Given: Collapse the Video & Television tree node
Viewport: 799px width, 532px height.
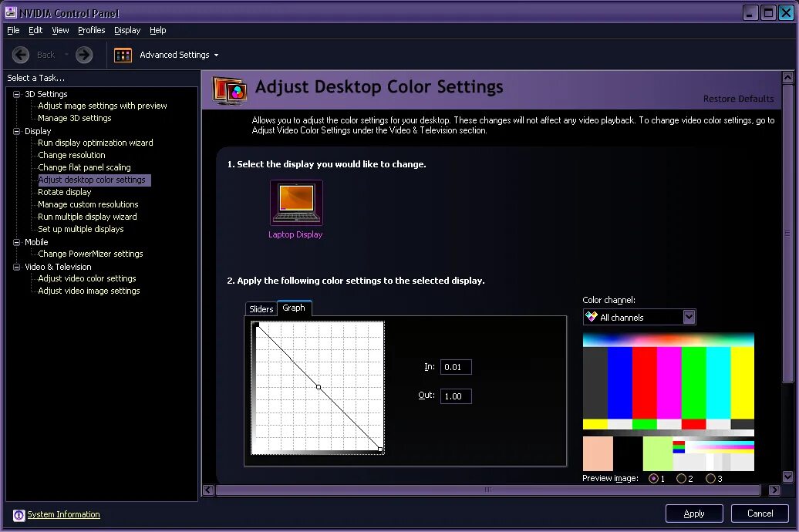Looking at the screenshot, I should coord(16,267).
